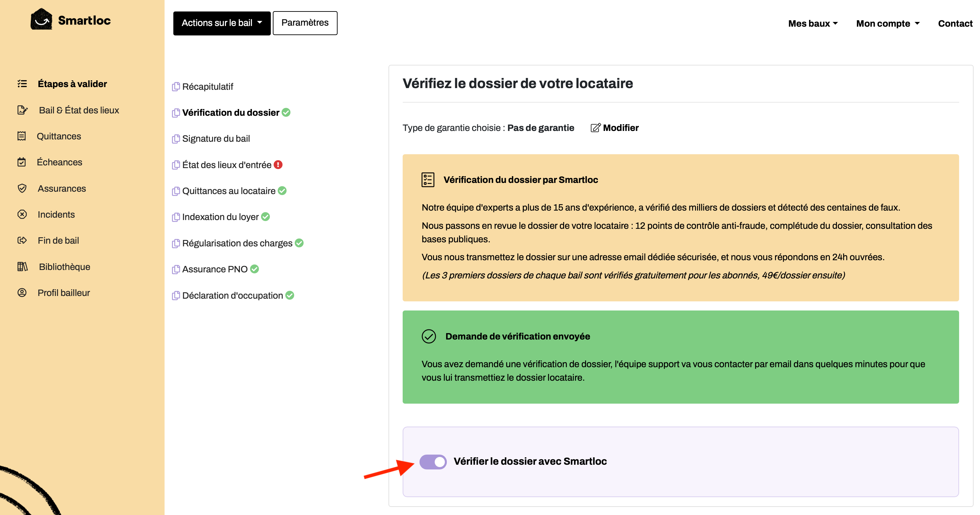Click the red alert icon beside État des lieux d'entrée
This screenshot has width=980, height=515.
(278, 164)
